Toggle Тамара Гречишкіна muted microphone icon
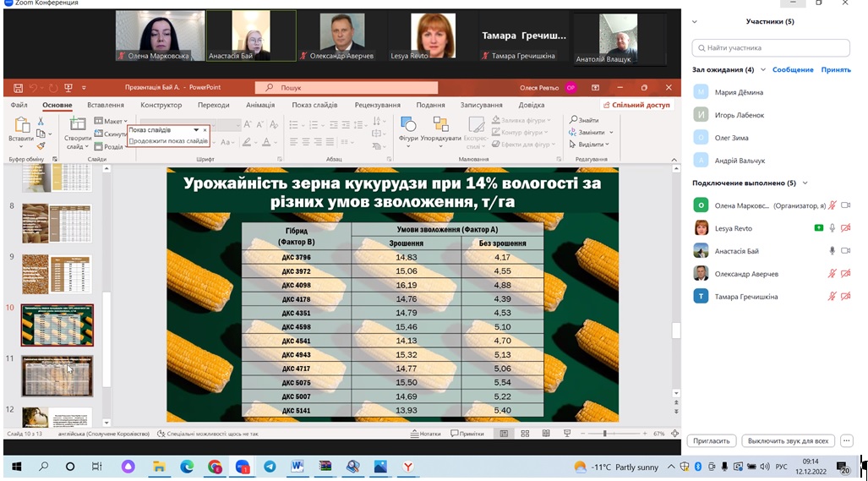 pyautogui.click(x=832, y=296)
